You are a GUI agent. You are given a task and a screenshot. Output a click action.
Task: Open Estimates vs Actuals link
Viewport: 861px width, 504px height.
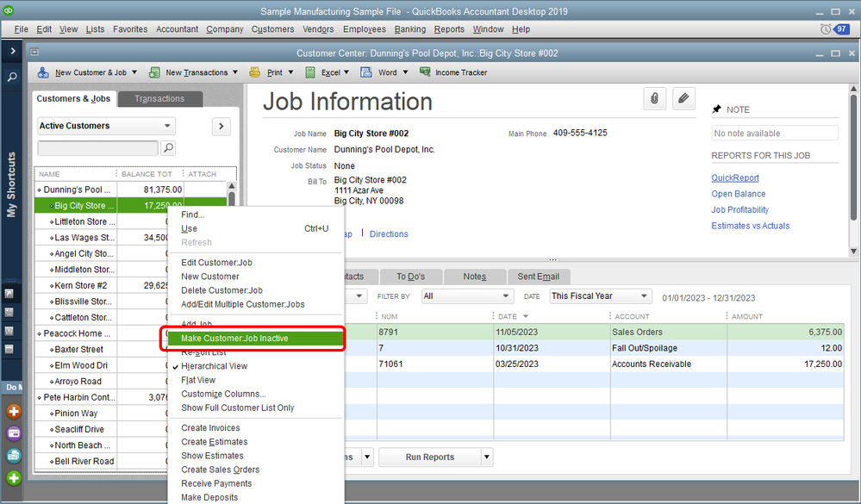[x=750, y=226]
